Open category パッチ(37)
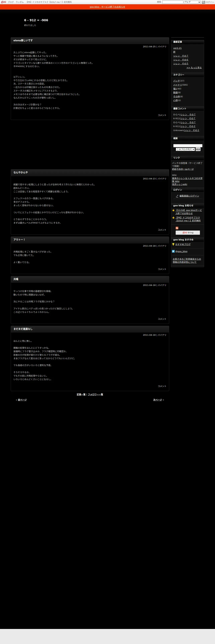The height and width of the screenshot is (644, 215). tap(176, 81)
